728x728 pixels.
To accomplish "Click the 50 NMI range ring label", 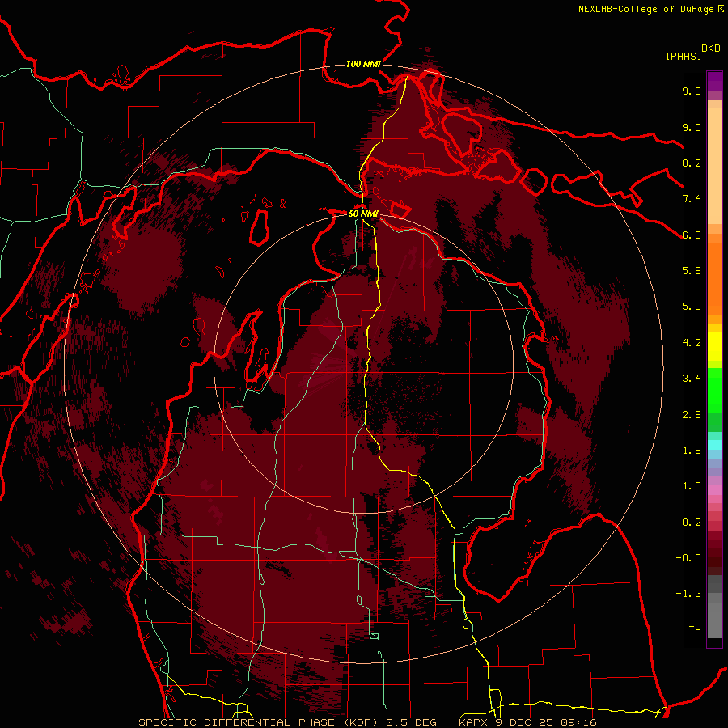I will coord(363,214).
